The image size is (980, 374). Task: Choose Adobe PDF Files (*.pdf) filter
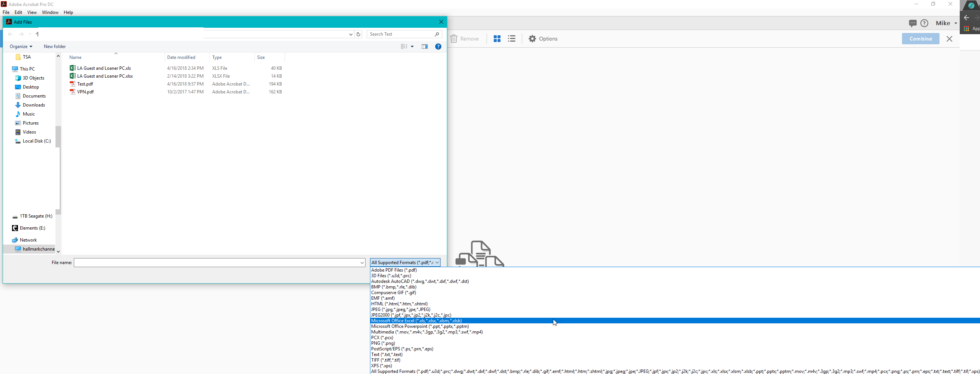click(394, 270)
